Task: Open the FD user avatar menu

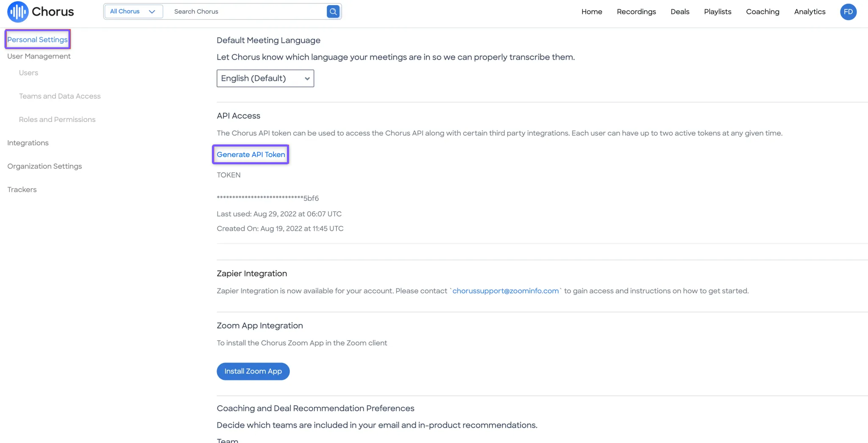Action: click(848, 12)
